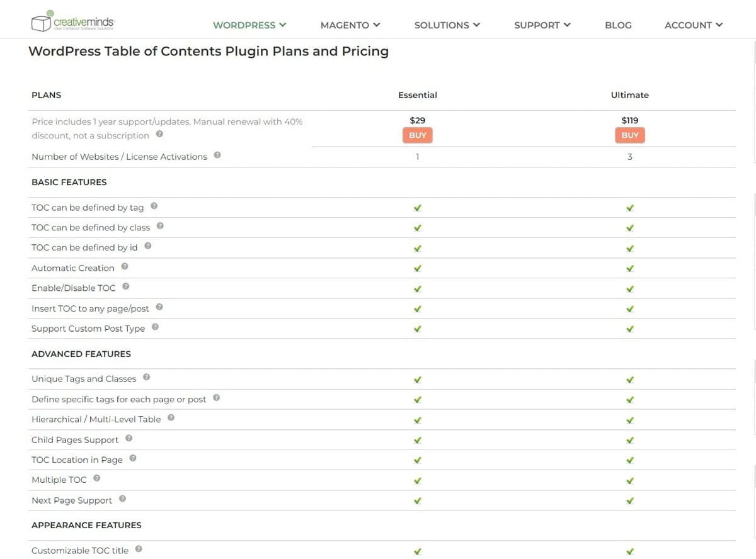Click Ultimate checkmark for Unique Tags and Classes
756x559 pixels.
point(630,380)
